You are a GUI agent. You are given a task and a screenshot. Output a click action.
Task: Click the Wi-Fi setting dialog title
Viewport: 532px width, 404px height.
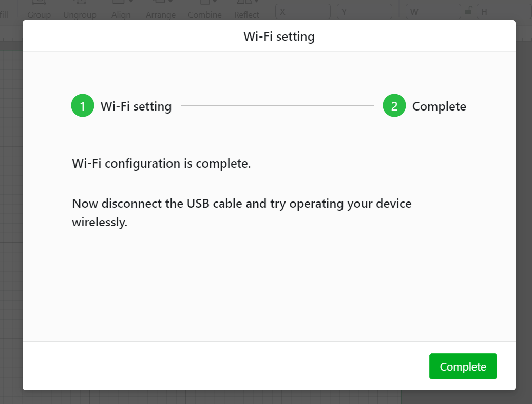coord(279,36)
